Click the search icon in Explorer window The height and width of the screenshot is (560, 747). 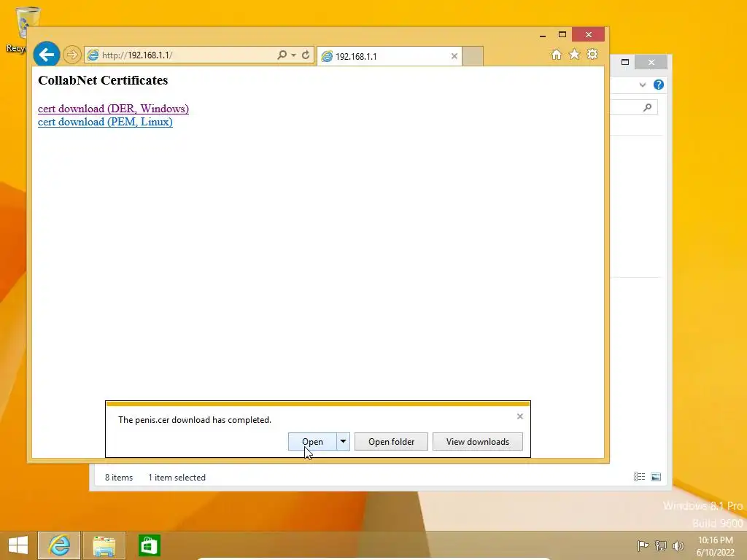coord(647,108)
